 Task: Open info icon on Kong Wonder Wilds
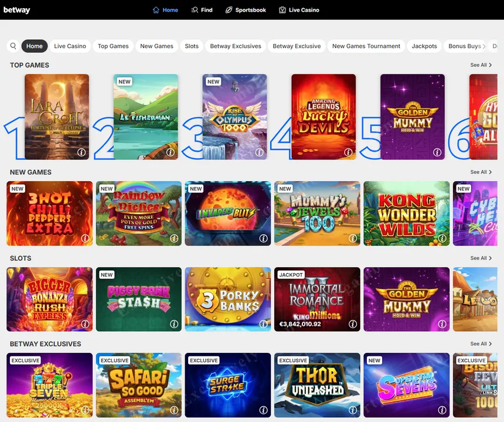pyautogui.click(x=441, y=238)
